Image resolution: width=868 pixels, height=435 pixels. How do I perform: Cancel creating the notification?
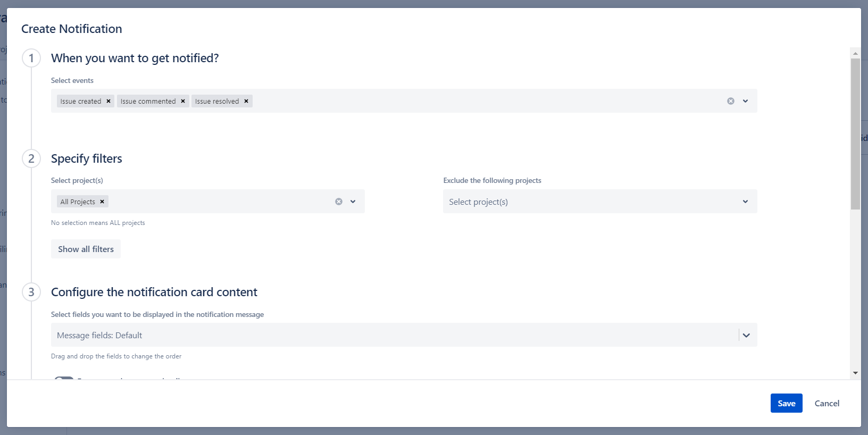click(x=827, y=403)
